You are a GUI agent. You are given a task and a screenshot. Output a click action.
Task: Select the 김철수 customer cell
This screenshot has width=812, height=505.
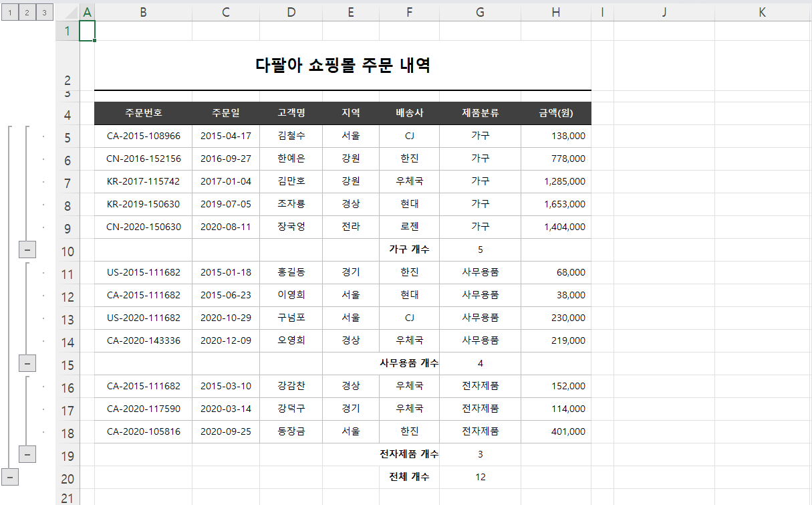click(291, 136)
